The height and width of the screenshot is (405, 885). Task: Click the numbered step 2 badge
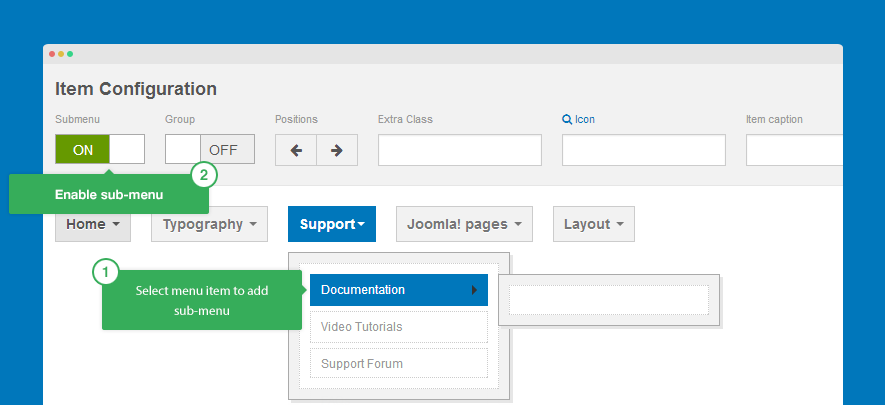point(204,176)
